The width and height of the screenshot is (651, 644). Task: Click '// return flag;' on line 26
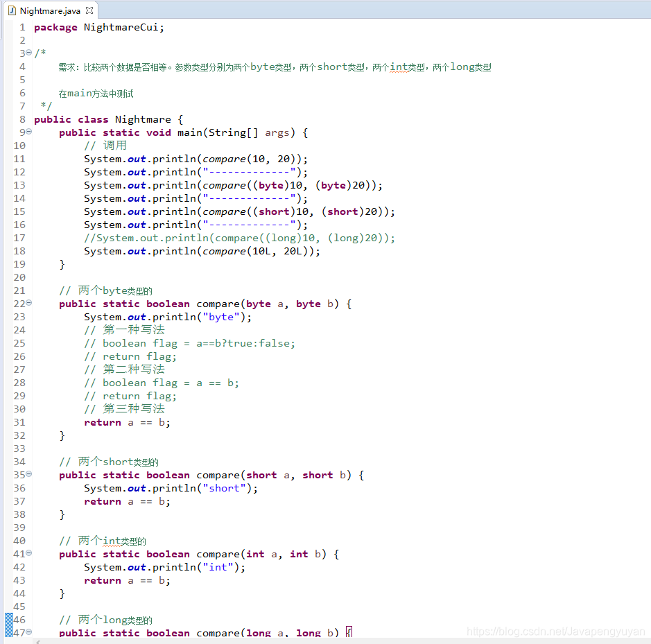[130, 357]
